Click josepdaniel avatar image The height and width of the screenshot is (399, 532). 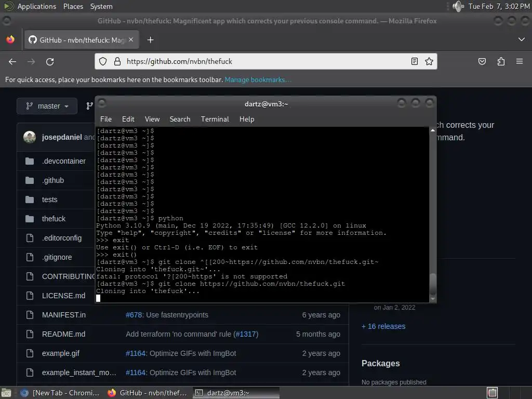(x=30, y=137)
